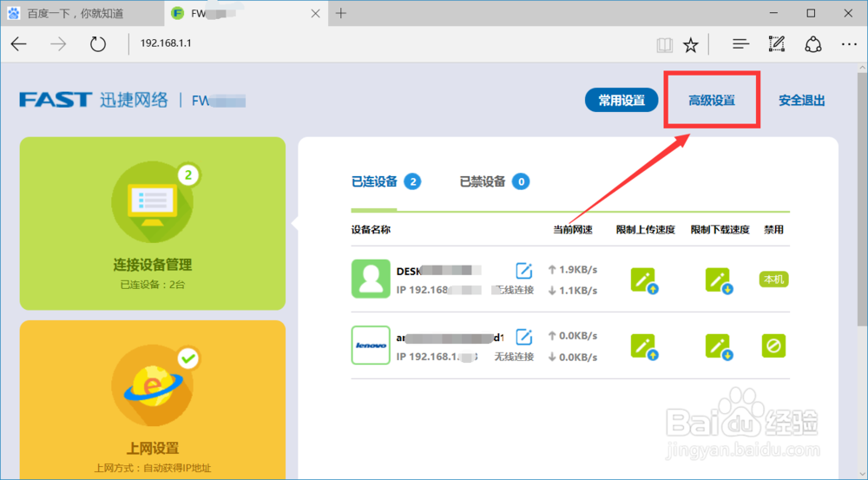Viewport: 868px width, 480px height.
Task: Click the globe icon in the 上网设置 card
Action: [152, 386]
